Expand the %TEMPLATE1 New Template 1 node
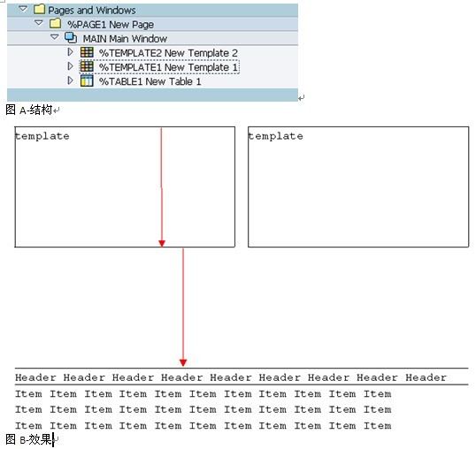The image size is (476, 449). tap(71, 66)
